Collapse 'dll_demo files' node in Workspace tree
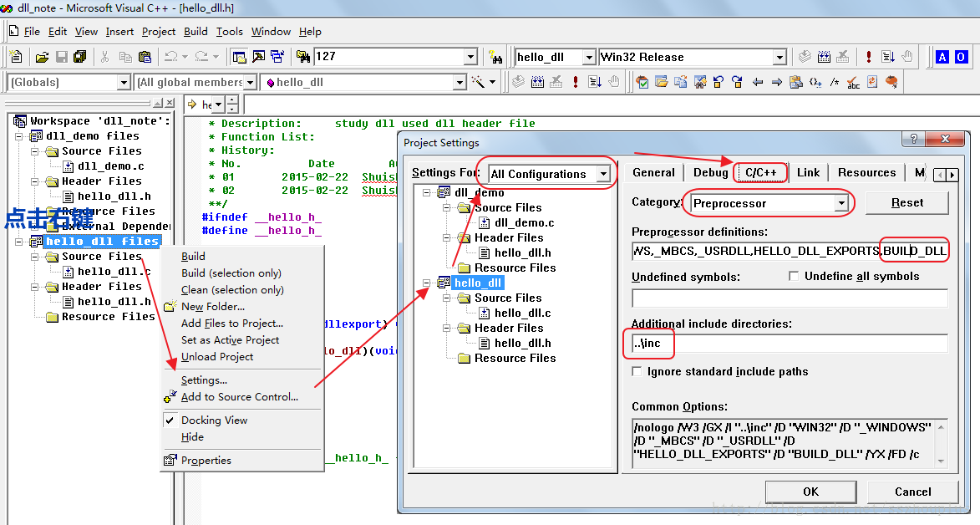The width and height of the screenshot is (980, 525). [18, 135]
